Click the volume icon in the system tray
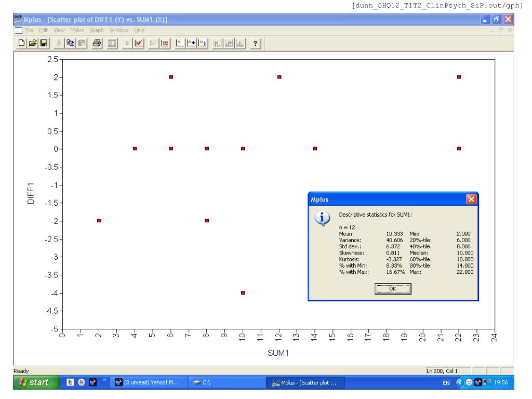Viewport: 532px width, 399px height. pos(487,382)
